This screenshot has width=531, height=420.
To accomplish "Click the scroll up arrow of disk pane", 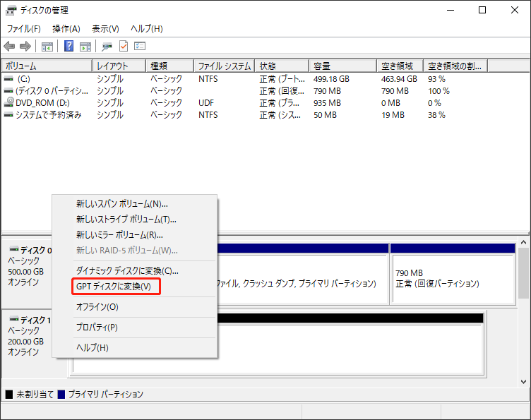I will tap(523, 242).
